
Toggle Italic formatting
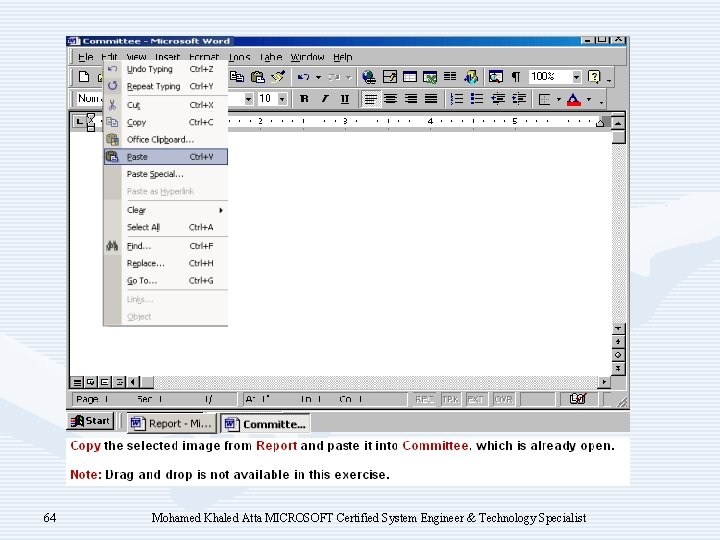pos(324,99)
